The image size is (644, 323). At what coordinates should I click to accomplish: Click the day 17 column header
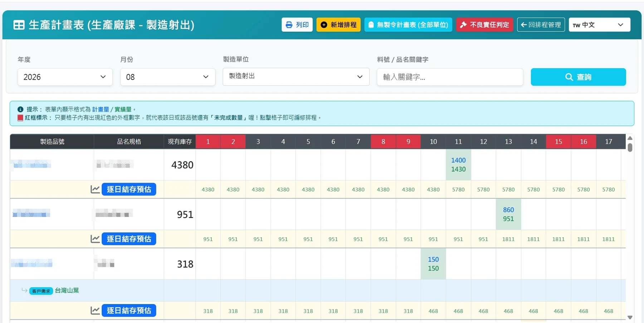pyautogui.click(x=609, y=141)
